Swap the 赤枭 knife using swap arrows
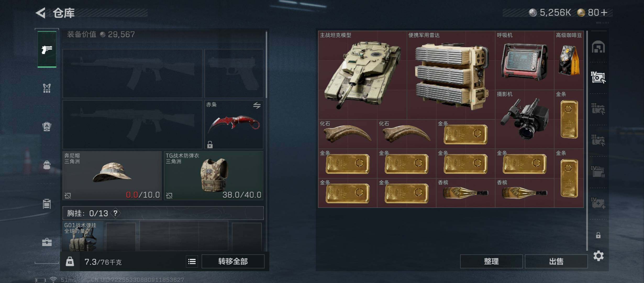The height and width of the screenshot is (283, 644). click(x=257, y=105)
